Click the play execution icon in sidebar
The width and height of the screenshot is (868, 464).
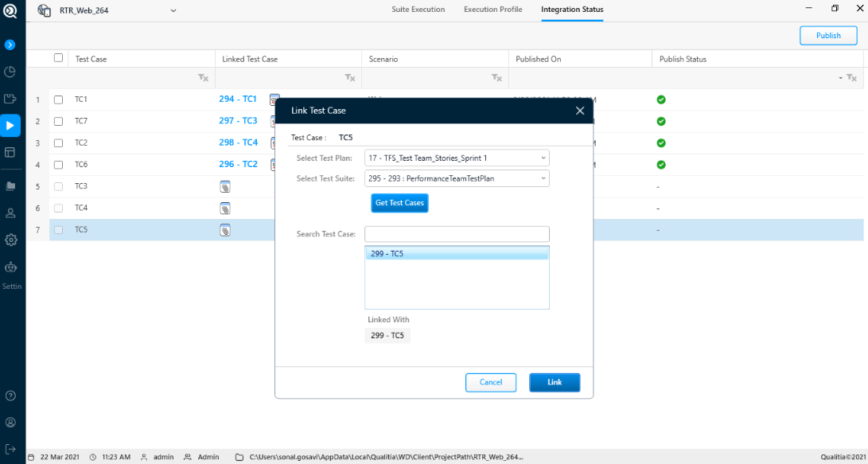(10, 125)
